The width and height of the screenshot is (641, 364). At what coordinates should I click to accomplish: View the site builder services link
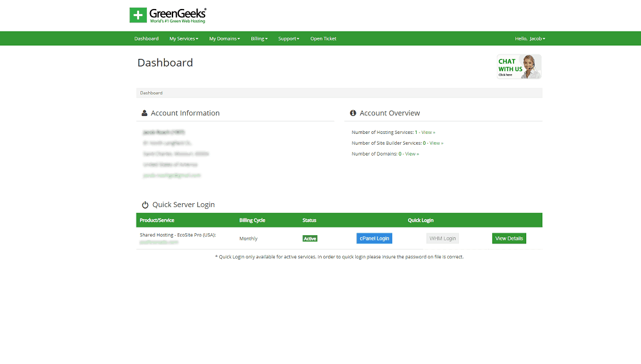tap(436, 143)
